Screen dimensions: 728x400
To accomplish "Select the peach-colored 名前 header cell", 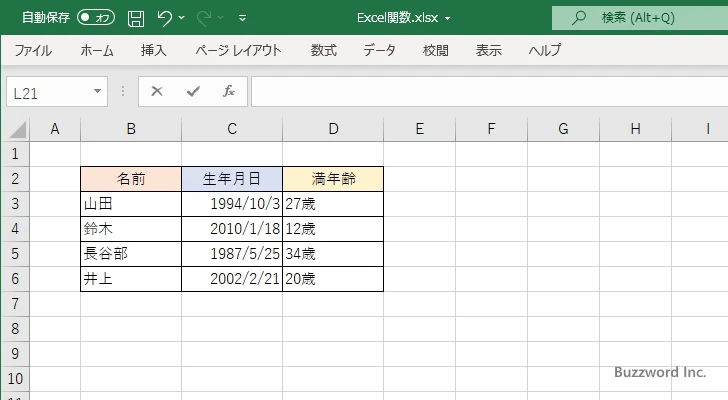I will (131, 179).
